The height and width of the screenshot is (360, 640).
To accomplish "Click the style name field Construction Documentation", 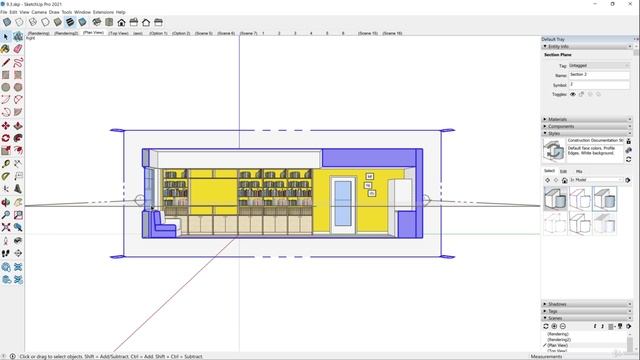I will [x=595, y=140].
